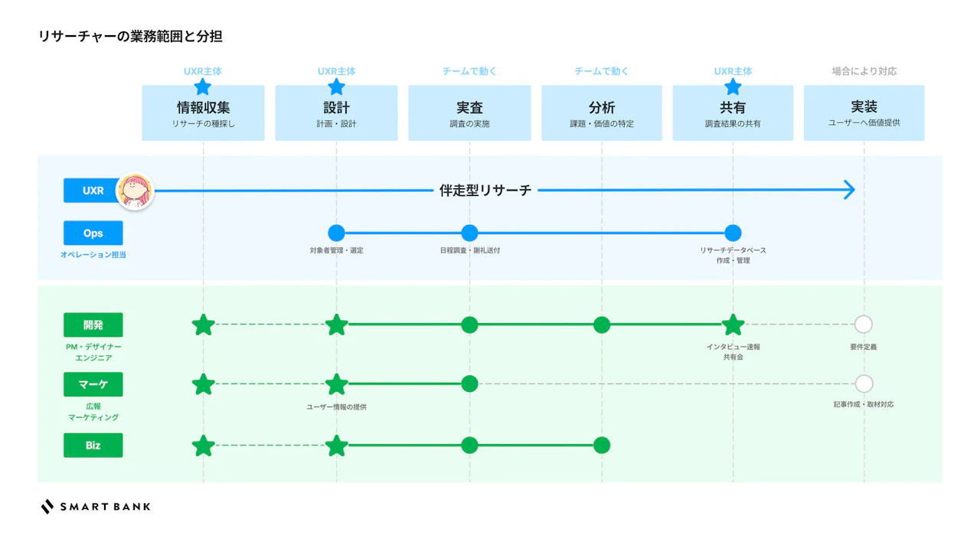Click the UXR avatar illustration
This screenshot has height=545, width=980.
click(135, 191)
